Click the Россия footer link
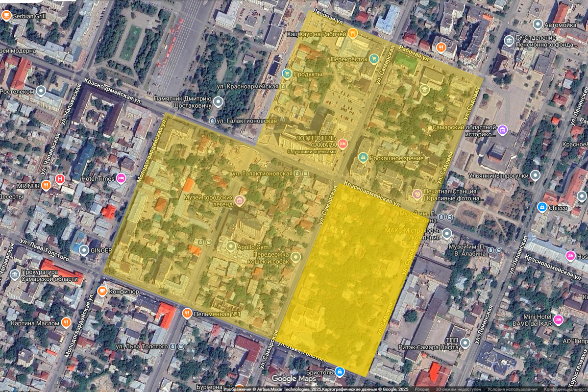 (x=422, y=389)
